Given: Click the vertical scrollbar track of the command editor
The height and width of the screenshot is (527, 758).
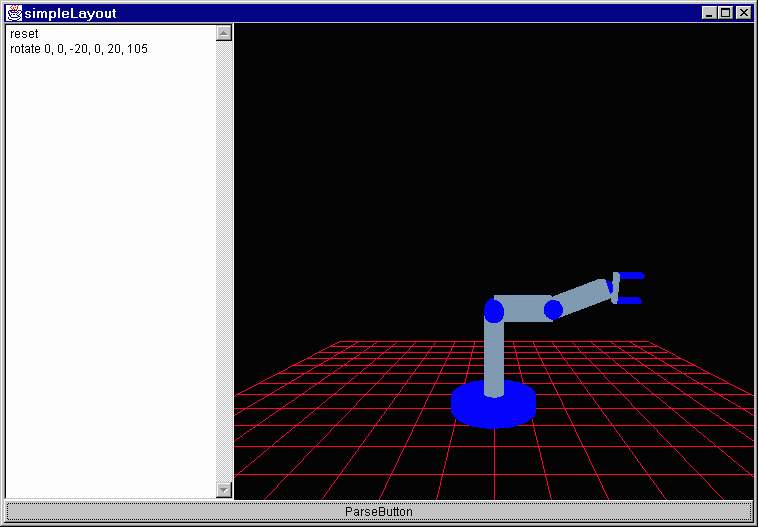Looking at the screenshot, I should [224, 260].
